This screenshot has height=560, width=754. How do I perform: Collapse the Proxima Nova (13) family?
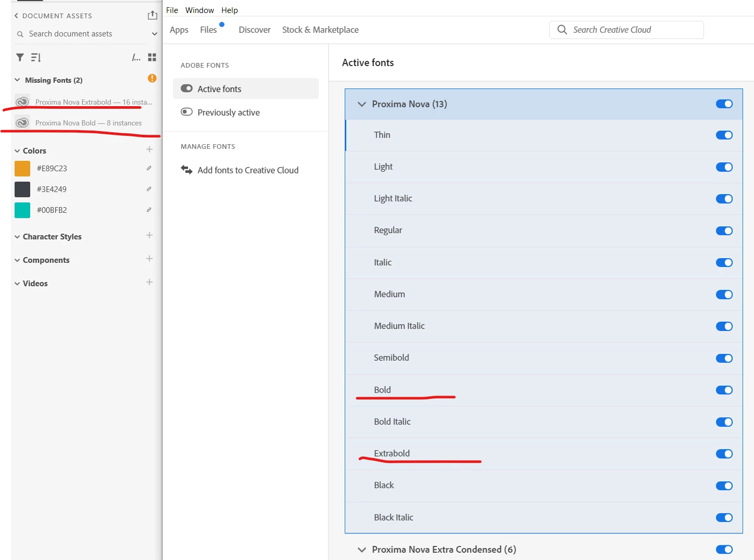[362, 104]
